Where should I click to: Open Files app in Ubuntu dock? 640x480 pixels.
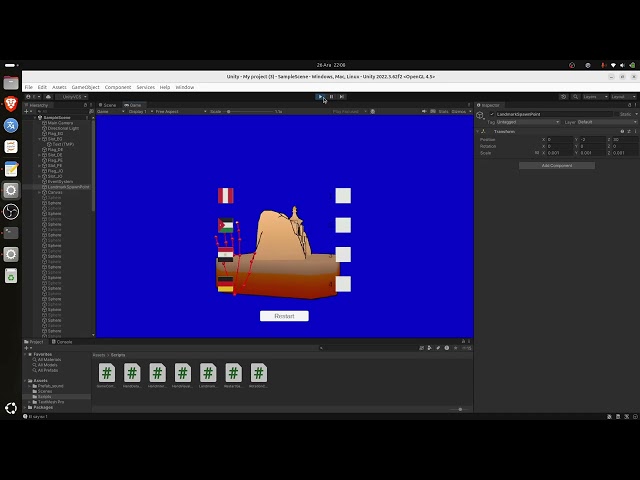tap(11, 83)
